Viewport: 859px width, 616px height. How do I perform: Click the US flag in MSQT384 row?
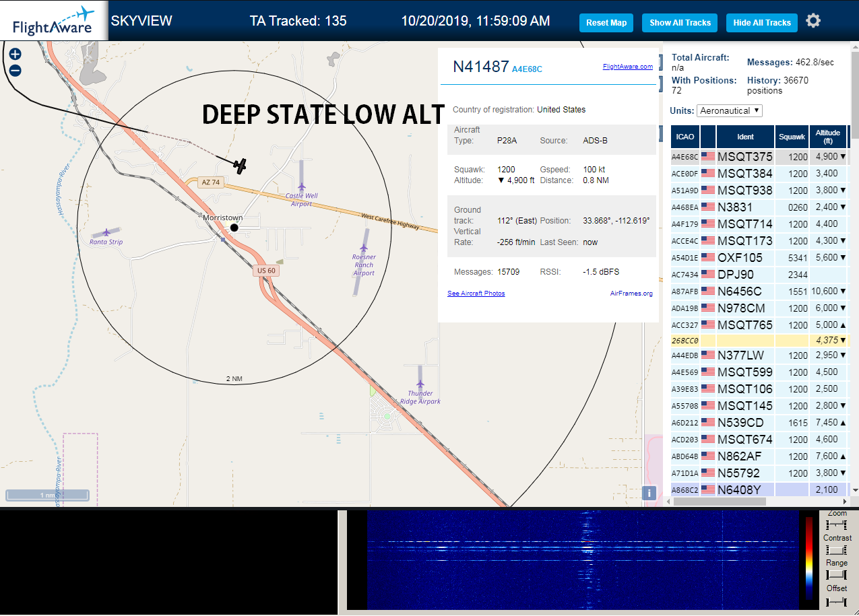(708, 174)
